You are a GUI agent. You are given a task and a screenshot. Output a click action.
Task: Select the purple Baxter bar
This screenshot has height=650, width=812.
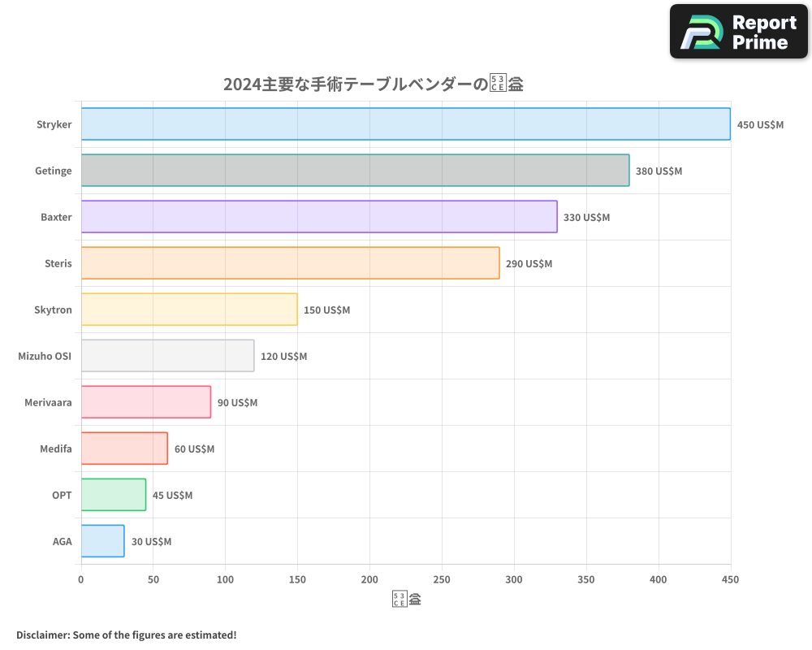[x=317, y=217]
